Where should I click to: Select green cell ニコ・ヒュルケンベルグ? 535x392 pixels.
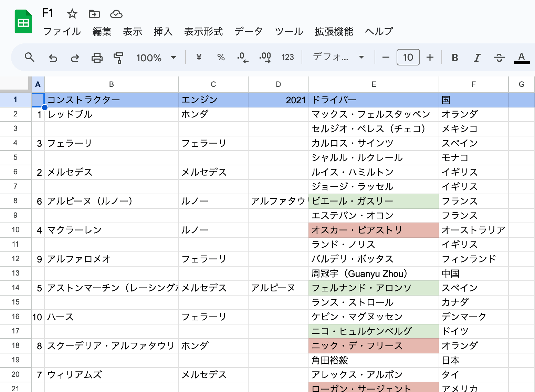click(374, 331)
